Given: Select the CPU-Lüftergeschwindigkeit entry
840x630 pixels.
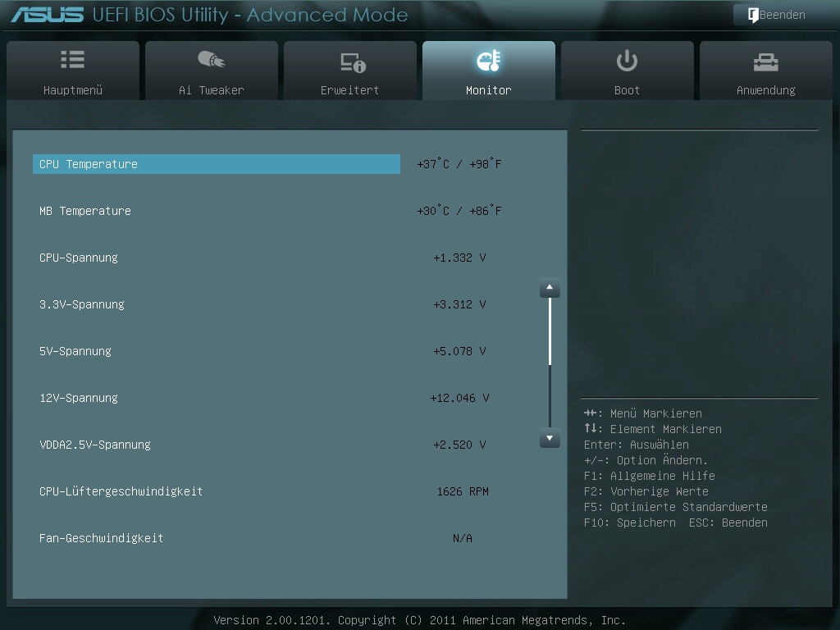Looking at the screenshot, I should point(121,491).
